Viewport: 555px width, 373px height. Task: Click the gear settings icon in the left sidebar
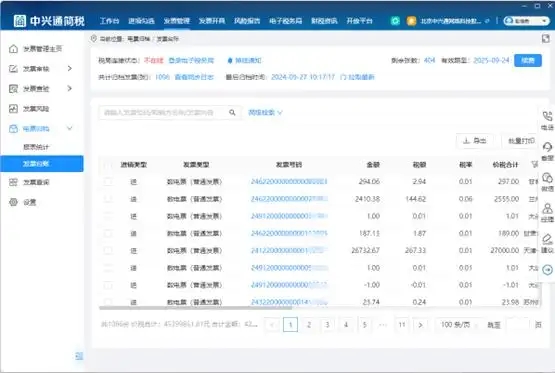tap(13, 202)
